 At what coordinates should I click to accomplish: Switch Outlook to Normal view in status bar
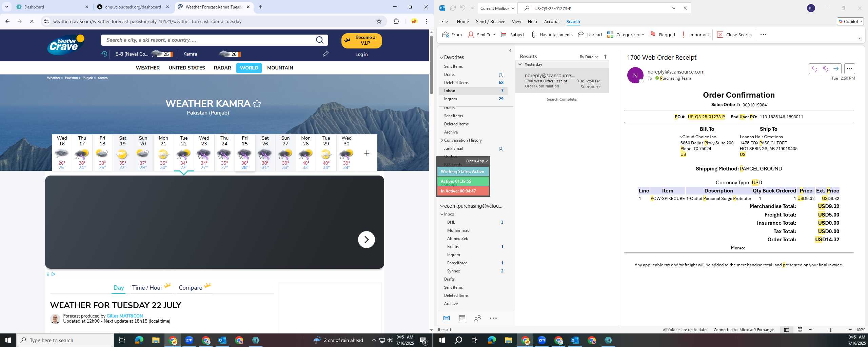click(787, 330)
